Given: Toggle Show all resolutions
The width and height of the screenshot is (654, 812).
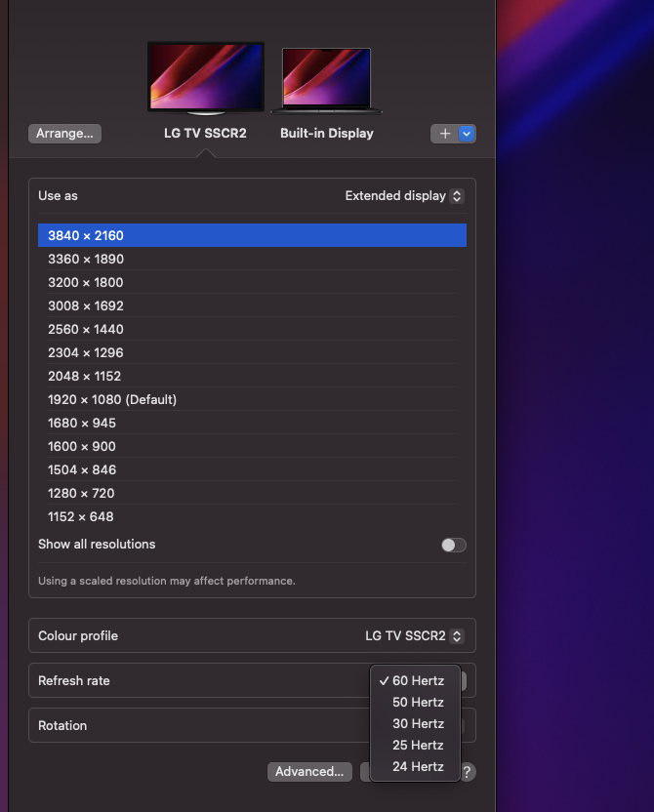Looking at the screenshot, I should coord(453,545).
